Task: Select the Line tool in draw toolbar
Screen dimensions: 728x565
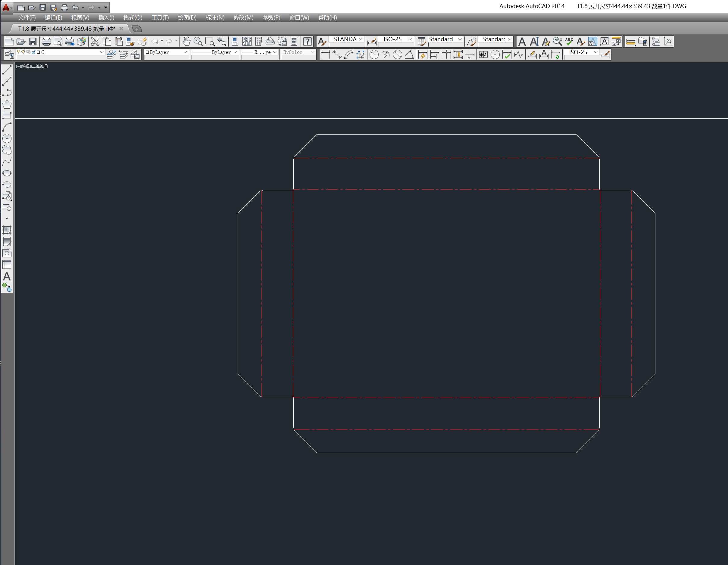Action: coord(7,70)
